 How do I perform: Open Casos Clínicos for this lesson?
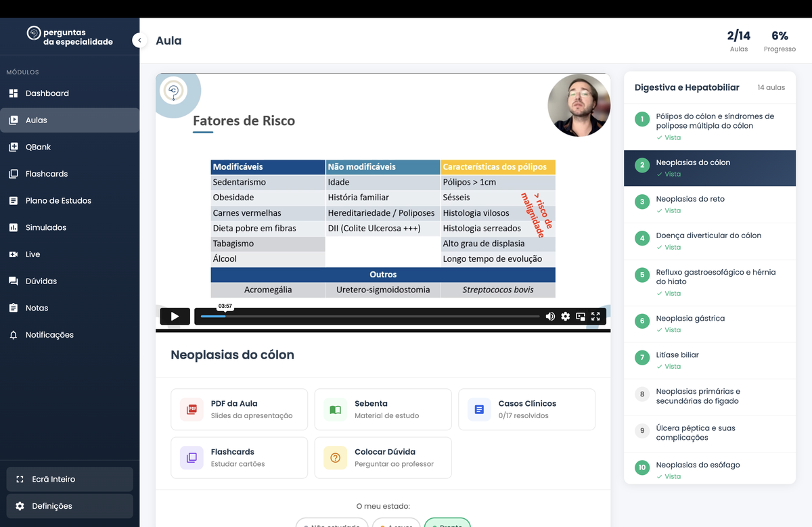click(526, 409)
